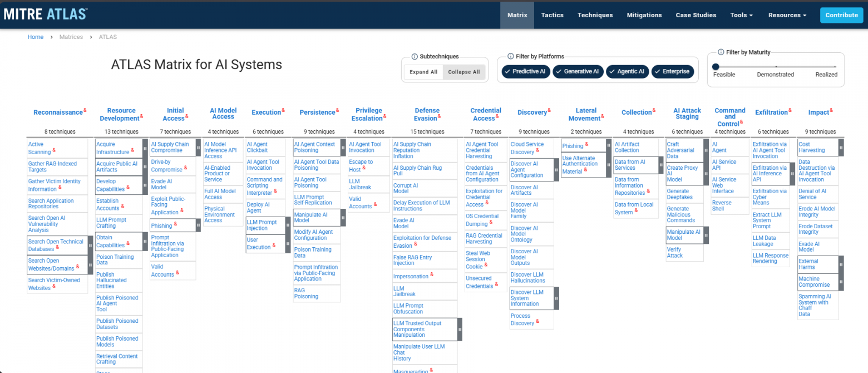Open the Tactics navigation tab
Screen dimensions: 868x373
(553, 15)
